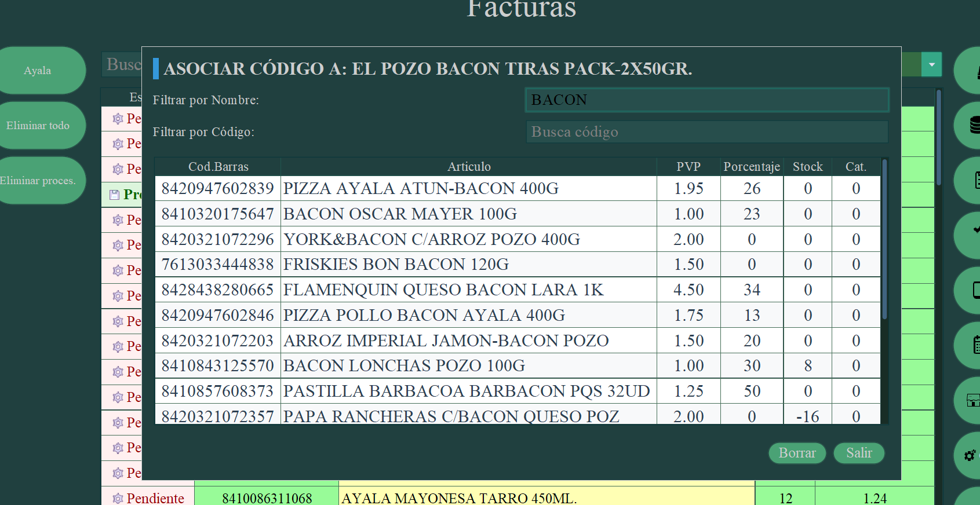Select article PIZZA AYALA ATUN-BACON 400G
This screenshot has height=505, width=980.
(x=421, y=189)
